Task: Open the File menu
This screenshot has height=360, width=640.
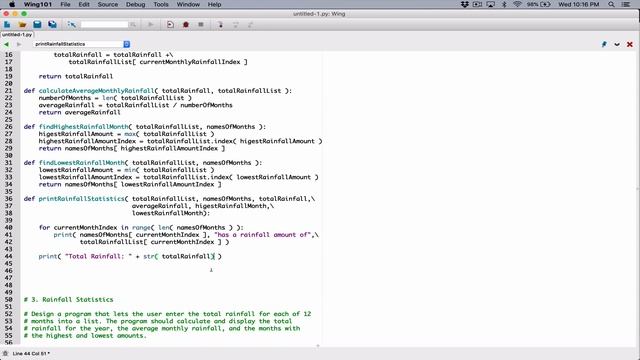Action: click(65, 4)
